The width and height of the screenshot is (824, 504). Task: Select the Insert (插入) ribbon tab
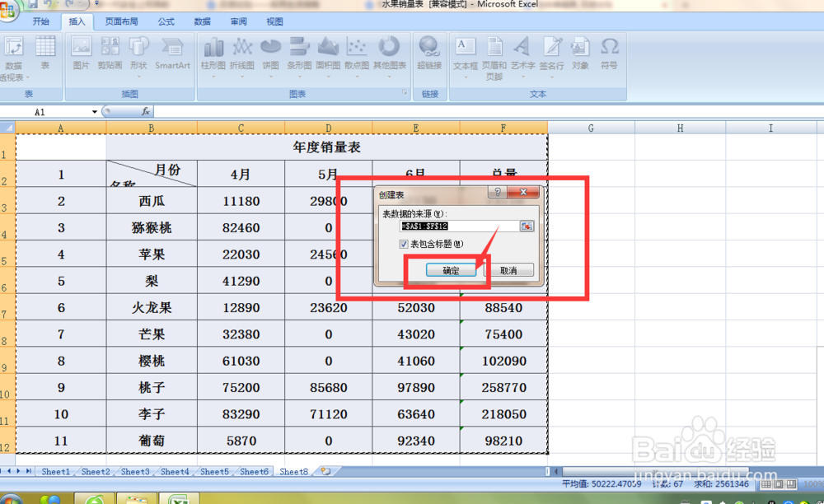[77, 21]
